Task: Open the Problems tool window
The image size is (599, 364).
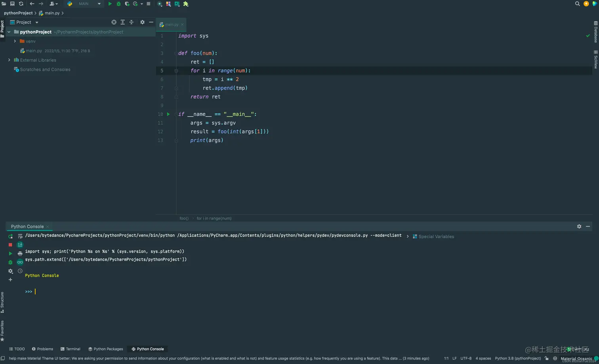Action: coord(42,349)
